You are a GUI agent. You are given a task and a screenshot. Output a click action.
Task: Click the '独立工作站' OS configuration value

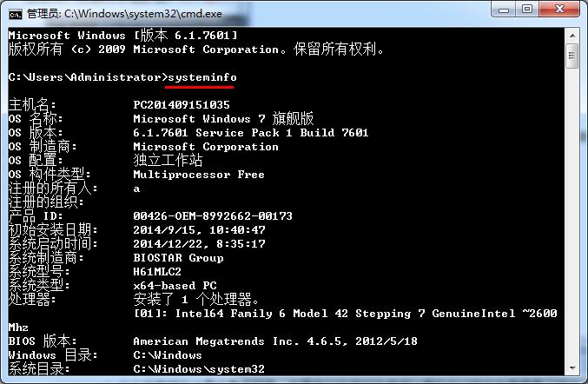point(168,161)
